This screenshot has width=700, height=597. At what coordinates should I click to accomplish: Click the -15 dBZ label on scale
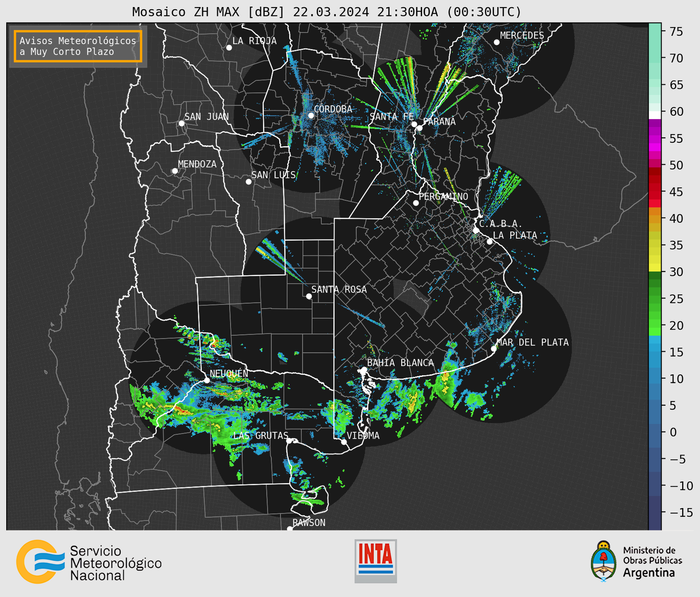(681, 512)
